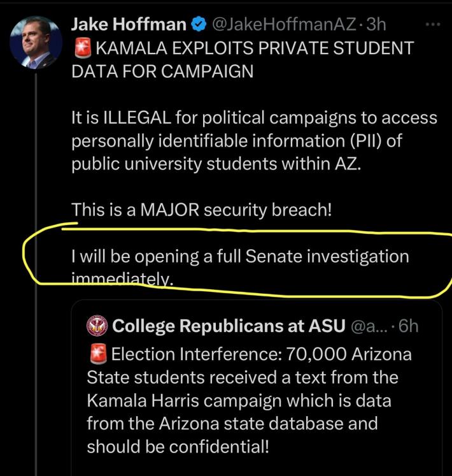Click the circled Senate investigation sentence
Screen dimensions: 452x476
pos(240,257)
